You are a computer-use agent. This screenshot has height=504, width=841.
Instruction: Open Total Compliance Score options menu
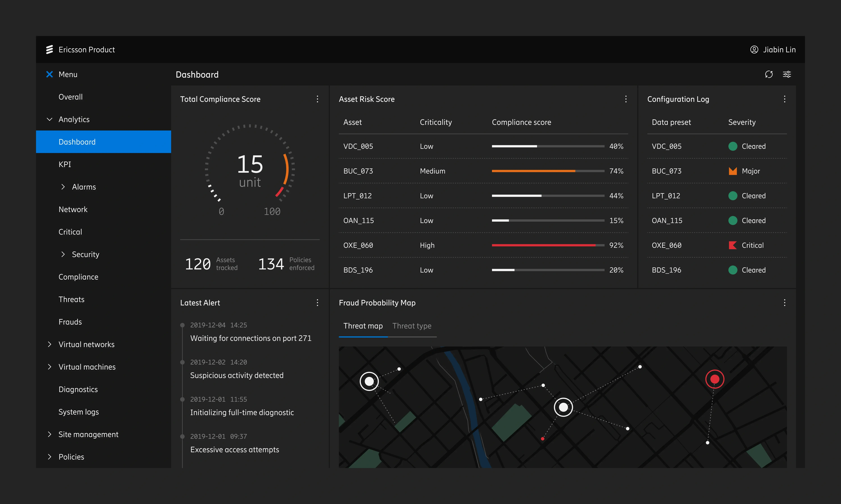317,99
